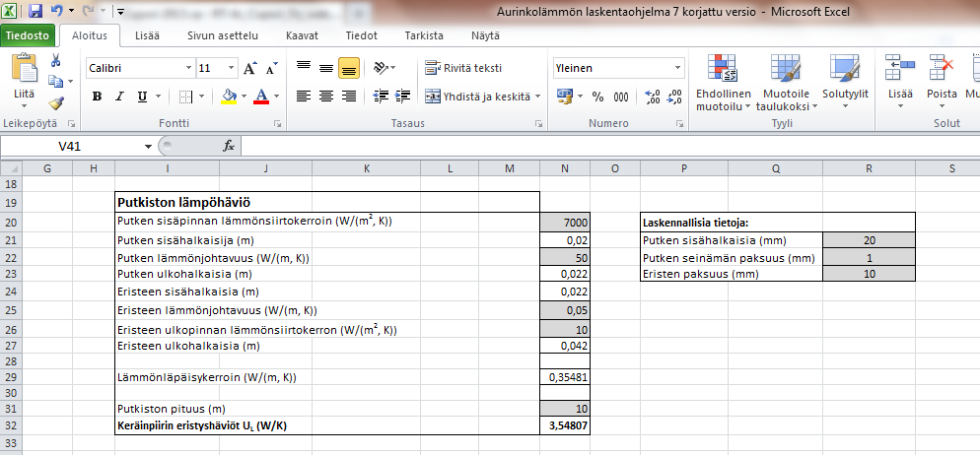Copy selection with the copy icon
The height and width of the screenshot is (455, 980).
(x=55, y=81)
